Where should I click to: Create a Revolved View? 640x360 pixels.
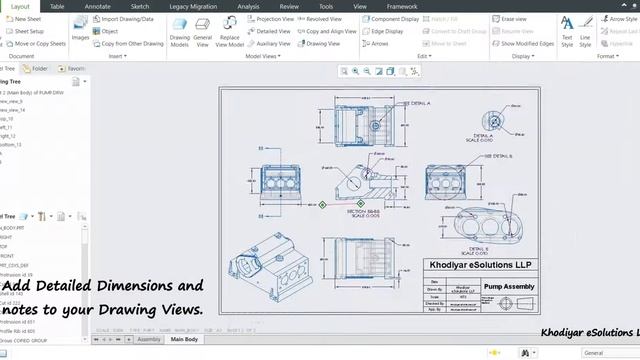320,19
